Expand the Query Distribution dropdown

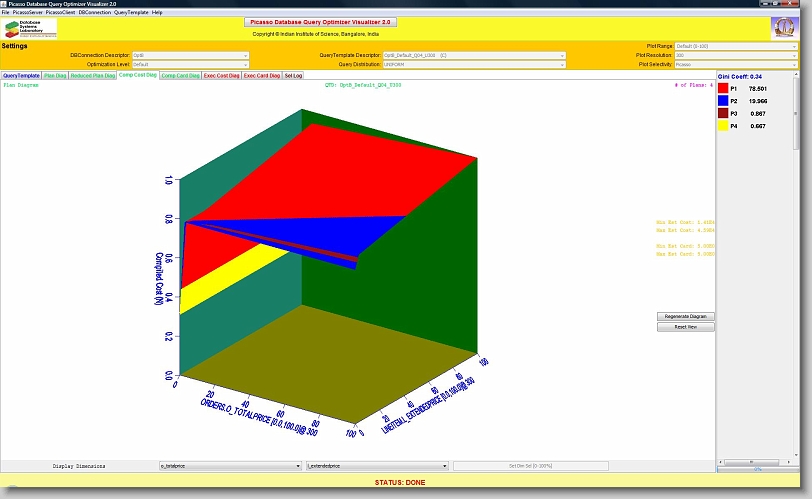click(474, 64)
